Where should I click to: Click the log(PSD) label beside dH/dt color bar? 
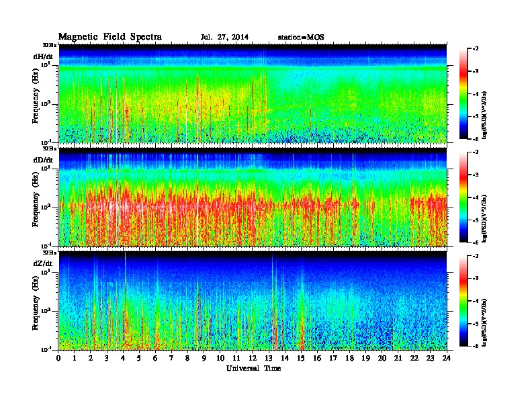[484, 114]
